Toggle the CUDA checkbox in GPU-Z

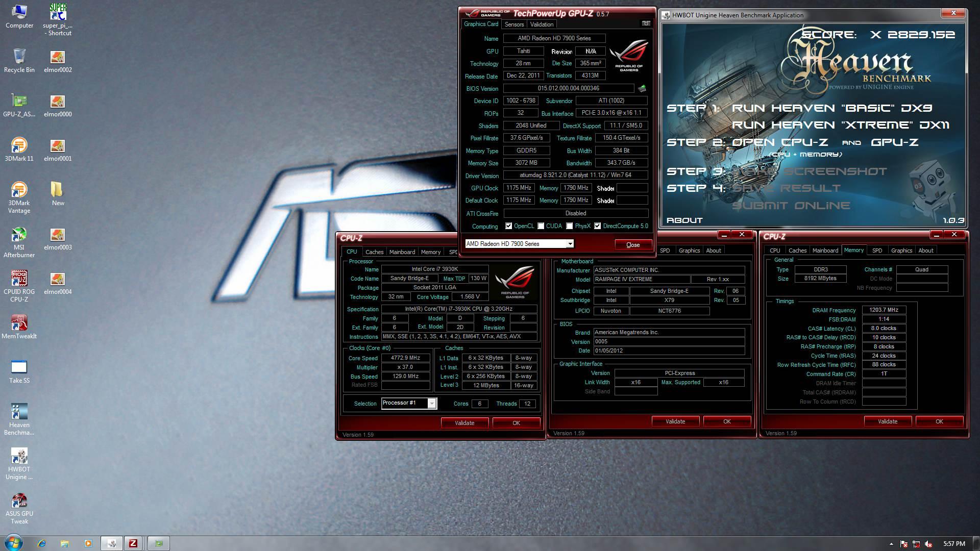(x=541, y=226)
